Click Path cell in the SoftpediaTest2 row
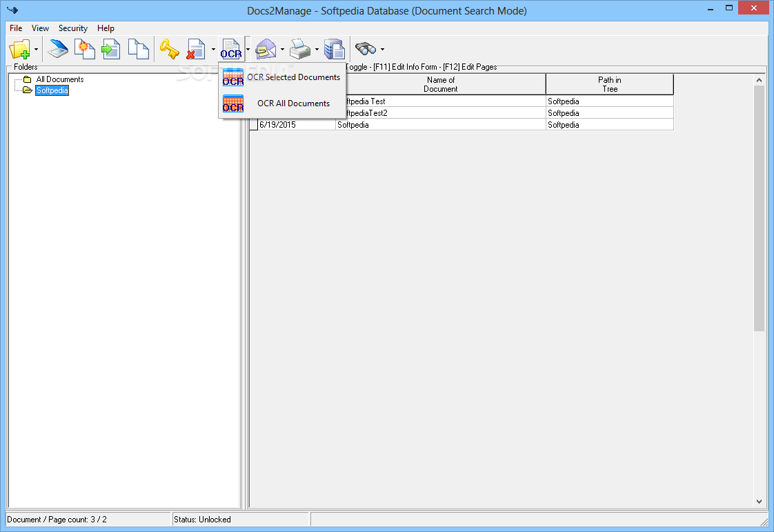The image size is (774, 532). pyautogui.click(x=610, y=113)
